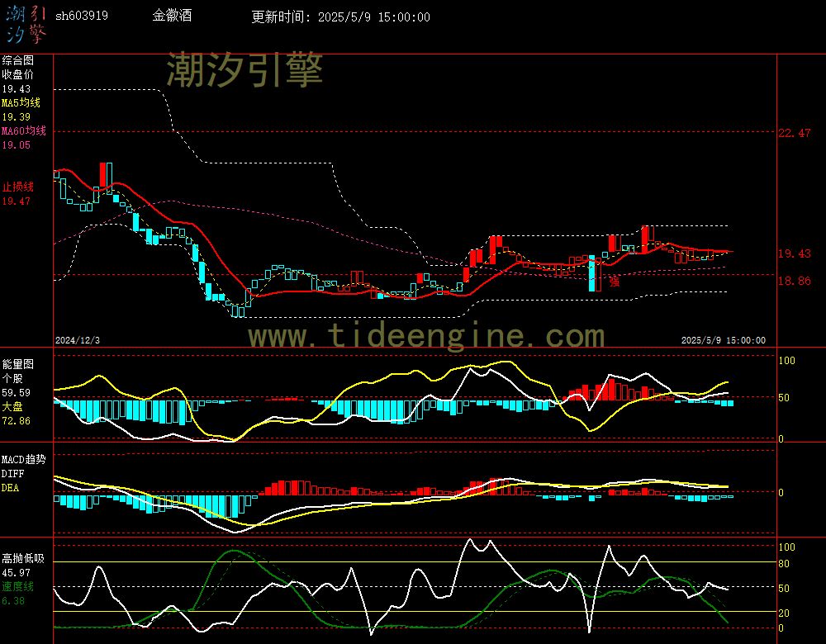Click the 个股 value 59.59
This screenshot has width=826, height=644.
[x=17, y=393]
